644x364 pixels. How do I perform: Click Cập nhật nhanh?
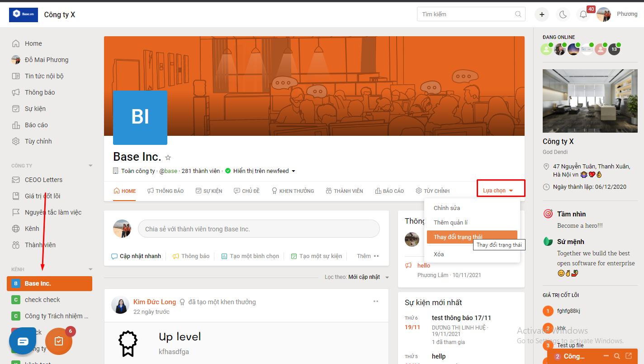pyautogui.click(x=136, y=256)
